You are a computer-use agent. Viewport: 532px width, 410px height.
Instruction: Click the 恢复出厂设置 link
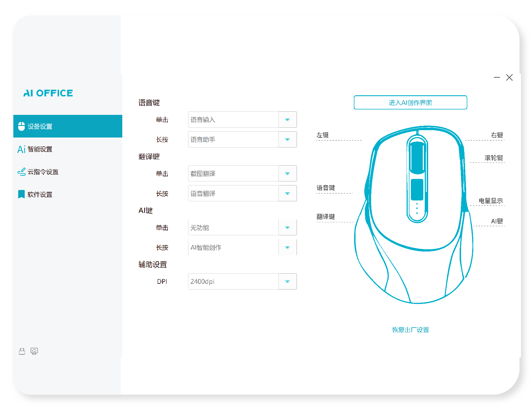pos(410,330)
